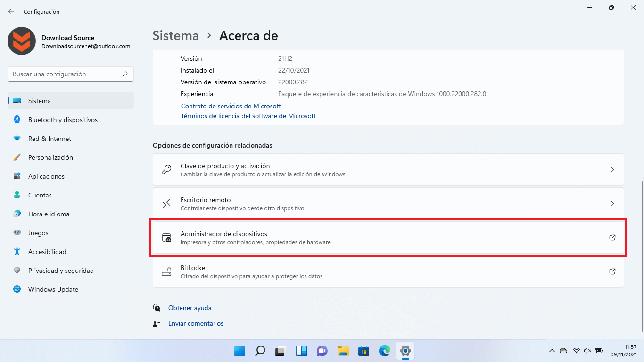644x362 pixels.
Task: Click the gamepad icon beside Juegos
Action: pos(17,233)
